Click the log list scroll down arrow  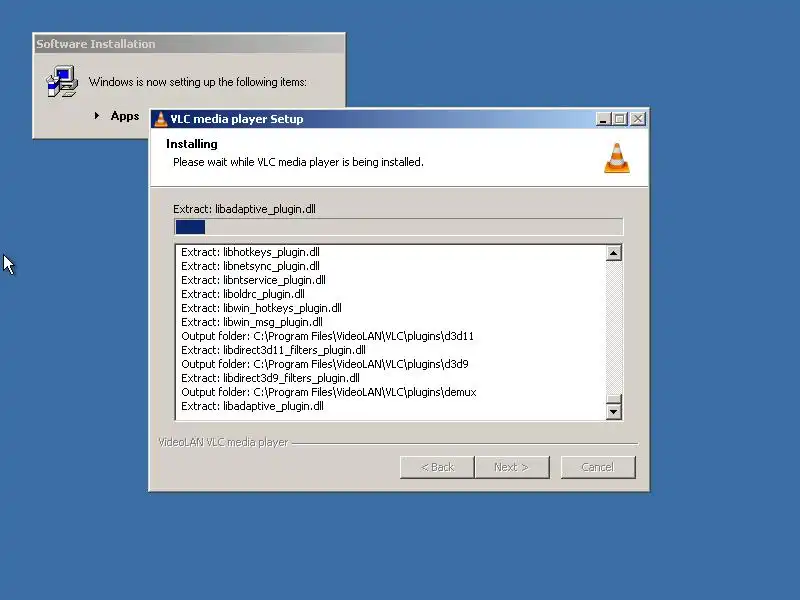click(x=614, y=411)
